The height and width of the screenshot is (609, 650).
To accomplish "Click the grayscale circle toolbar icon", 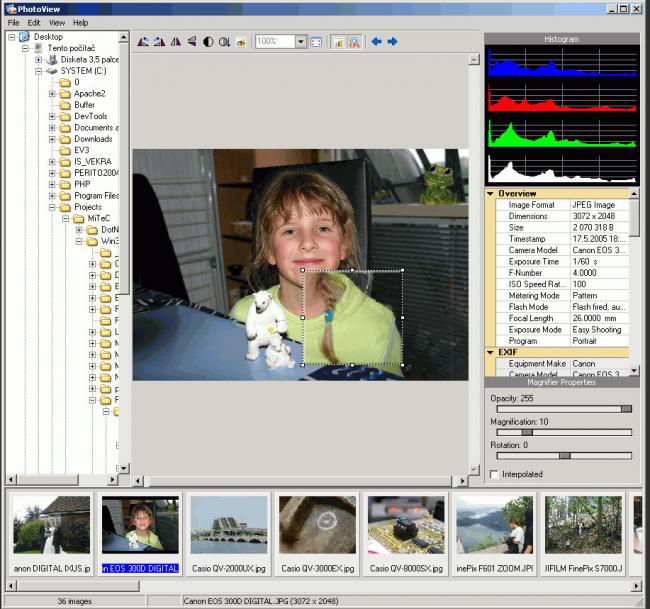I will 225,41.
